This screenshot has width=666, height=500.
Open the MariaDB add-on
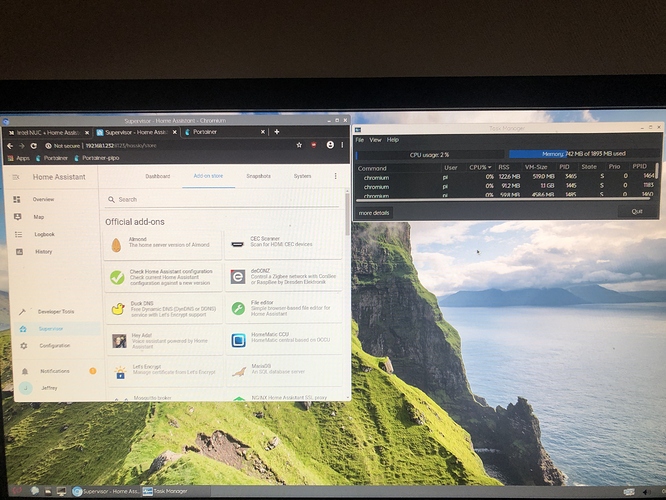[x=284, y=372]
